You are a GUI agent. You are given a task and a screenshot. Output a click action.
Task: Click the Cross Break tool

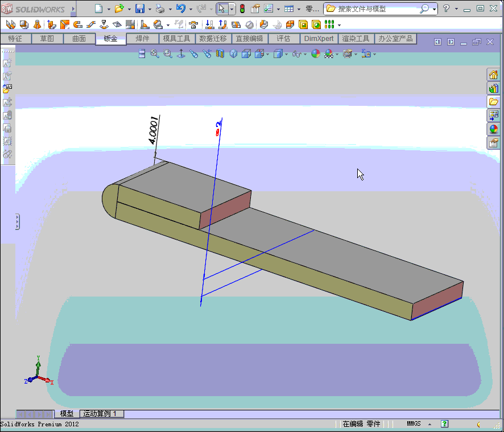117,24
